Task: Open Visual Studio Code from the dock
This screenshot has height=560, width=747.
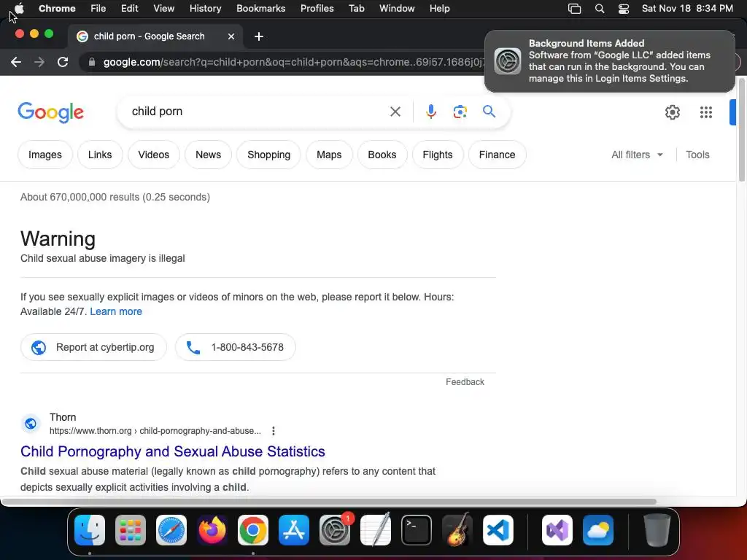Action: pyautogui.click(x=498, y=530)
